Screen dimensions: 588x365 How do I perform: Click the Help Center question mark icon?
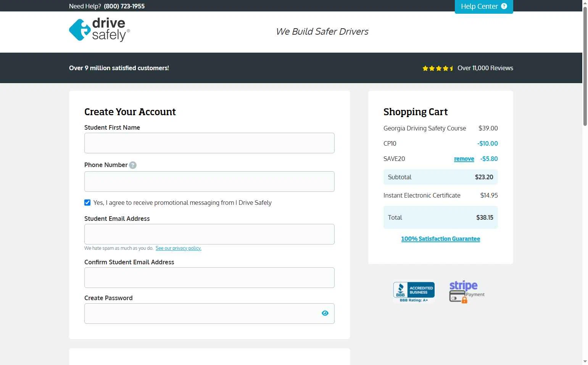(x=504, y=6)
